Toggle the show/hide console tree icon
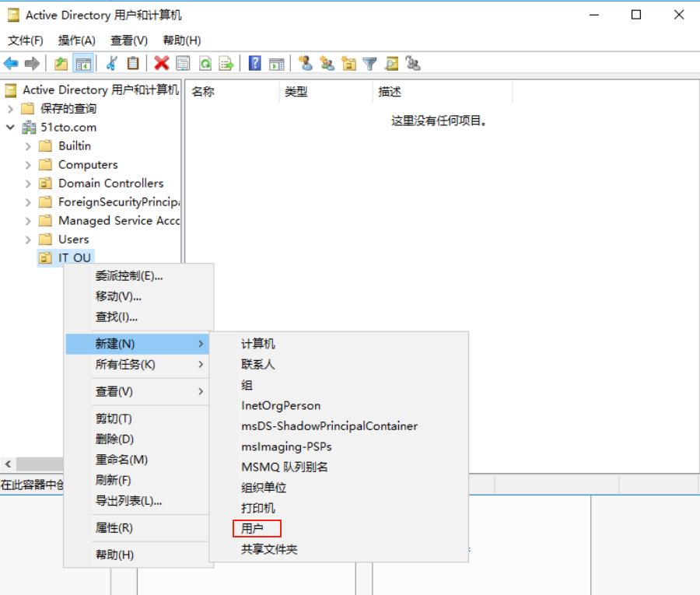 pyautogui.click(x=83, y=64)
